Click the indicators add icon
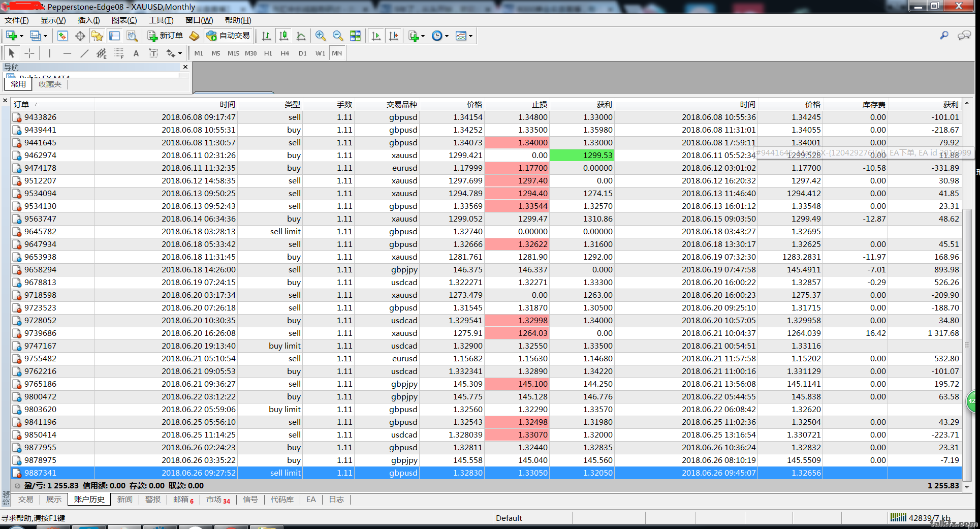Viewport: 980px width, 529px height. pos(414,36)
